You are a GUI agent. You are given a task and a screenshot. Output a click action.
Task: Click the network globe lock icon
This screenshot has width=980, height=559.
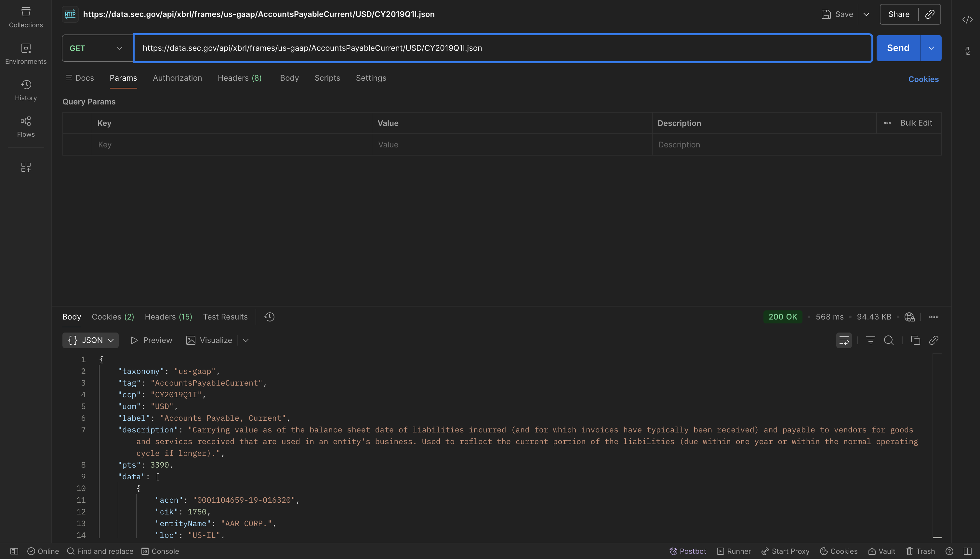(x=909, y=317)
